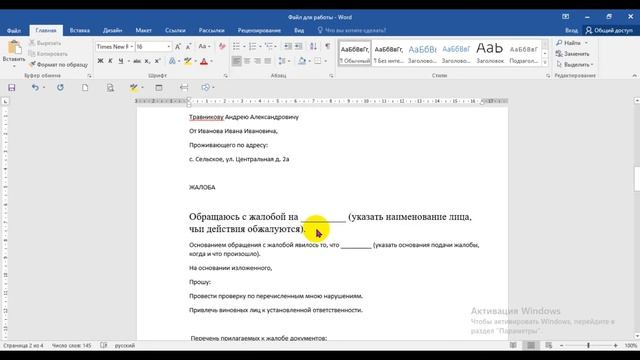Viewport: 640px width, 360px height.
Task: Decrease paragraph indent
Action: pos(288,47)
